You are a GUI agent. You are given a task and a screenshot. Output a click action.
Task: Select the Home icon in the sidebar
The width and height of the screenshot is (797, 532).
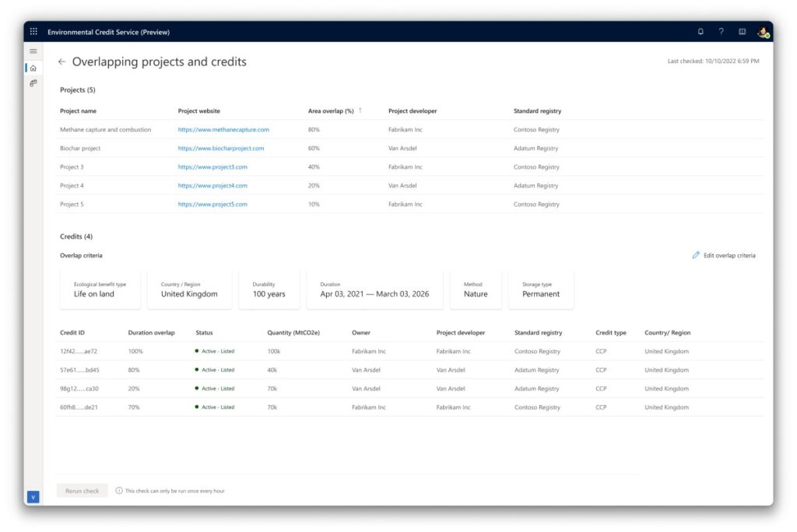coord(33,67)
